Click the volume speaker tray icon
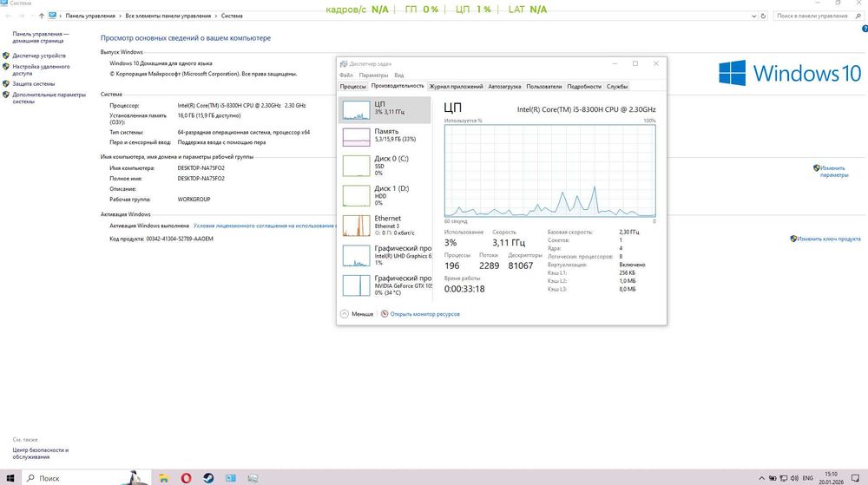The image size is (868, 485). click(x=794, y=478)
